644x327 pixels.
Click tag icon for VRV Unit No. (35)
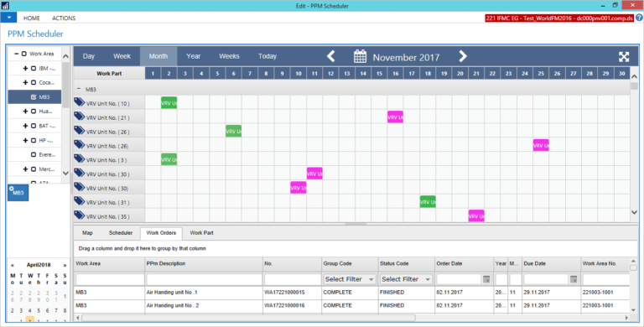pos(80,215)
